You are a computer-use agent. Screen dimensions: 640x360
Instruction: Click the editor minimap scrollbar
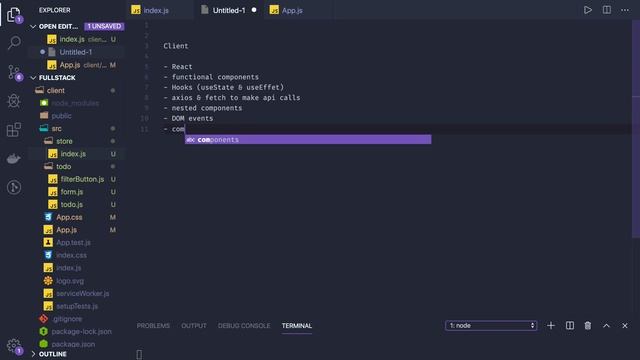636,129
